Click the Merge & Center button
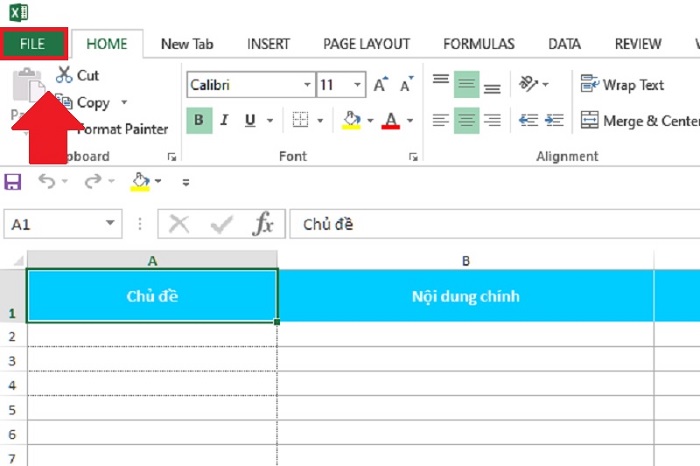The width and height of the screenshot is (700, 466). pyautogui.click(x=640, y=121)
